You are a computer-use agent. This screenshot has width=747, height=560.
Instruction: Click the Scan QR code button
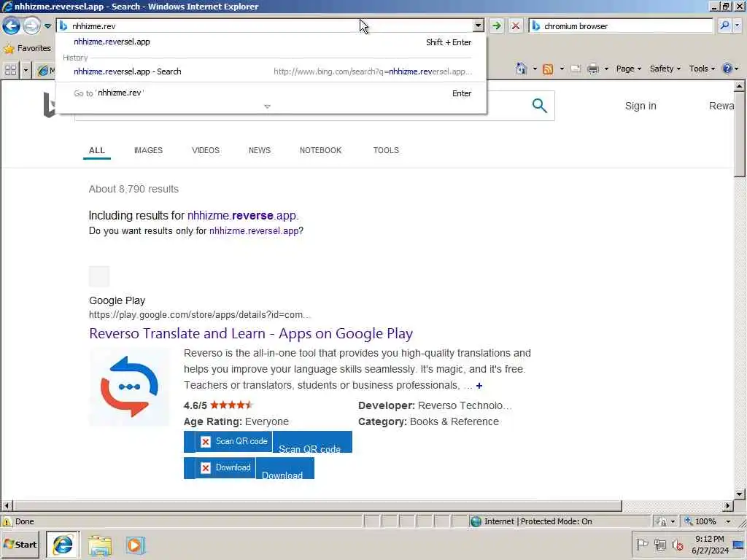[x=268, y=441]
